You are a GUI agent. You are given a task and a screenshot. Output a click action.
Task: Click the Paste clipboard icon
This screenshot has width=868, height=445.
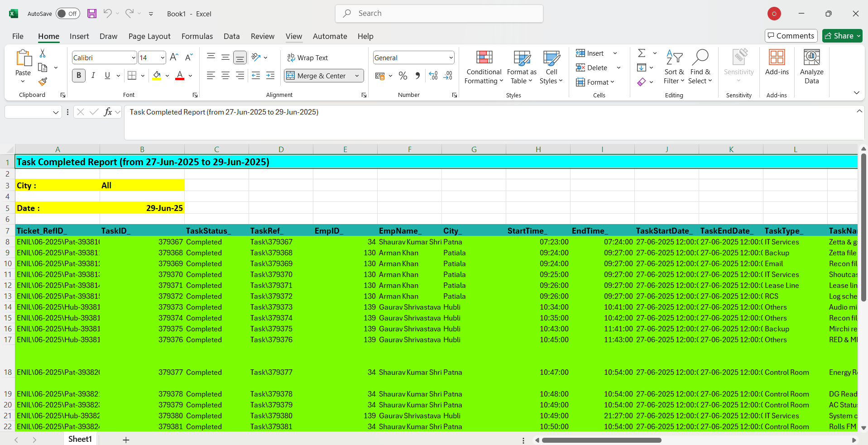tap(23, 58)
